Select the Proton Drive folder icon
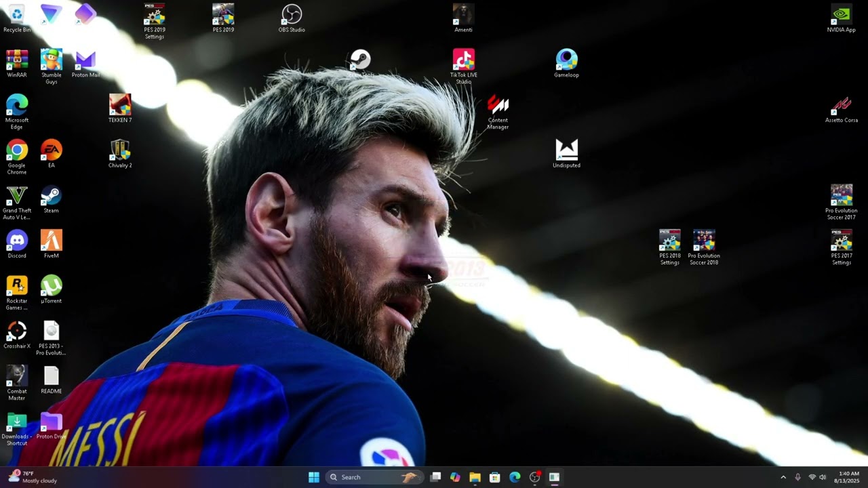 tap(51, 426)
